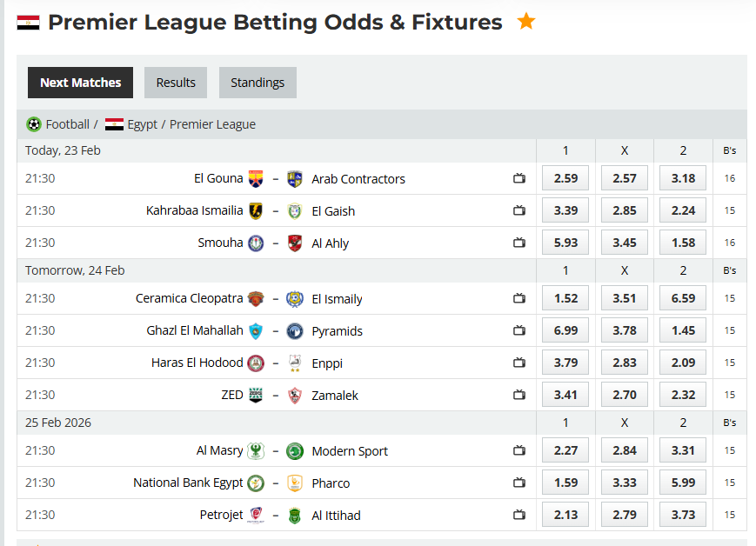Click the Egypt flag in the breadcrumb
The image size is (756, 546).
coord(113,123)
